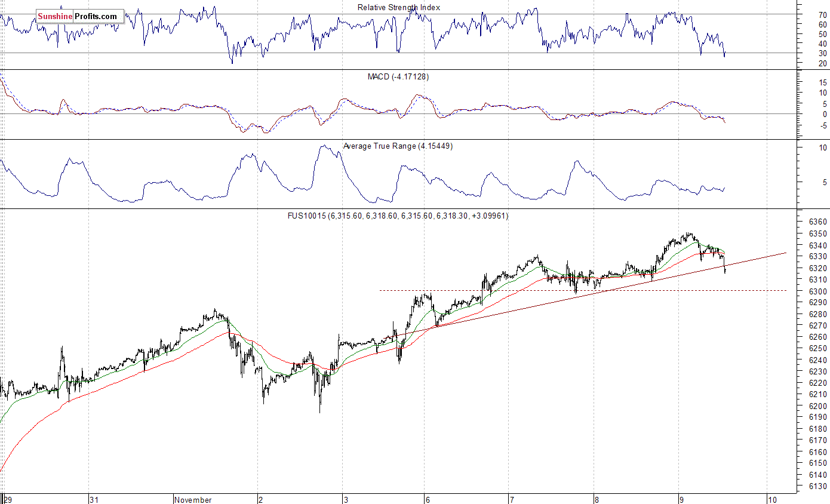
Task: Select date label 2 on time axis
Action: coord(261,500)
